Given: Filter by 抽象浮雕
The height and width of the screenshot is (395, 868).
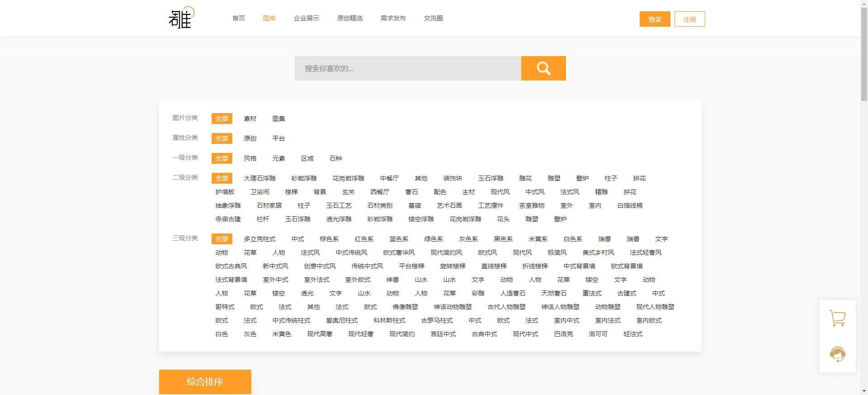Looking at the screenshot, I should pos(228,205).
